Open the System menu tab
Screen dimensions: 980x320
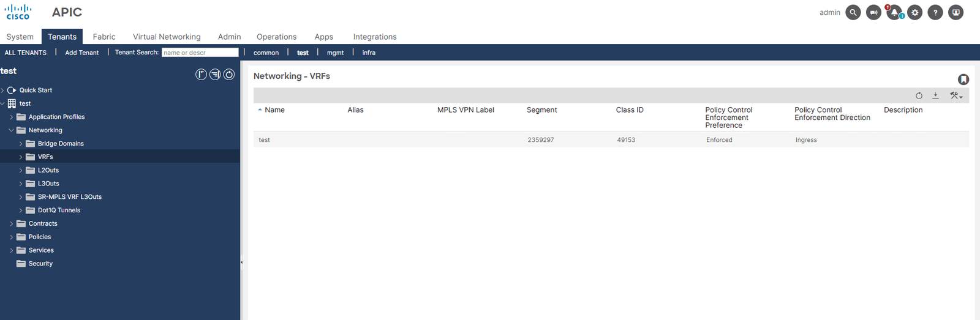pyautogui.click(x=20, y=37)
